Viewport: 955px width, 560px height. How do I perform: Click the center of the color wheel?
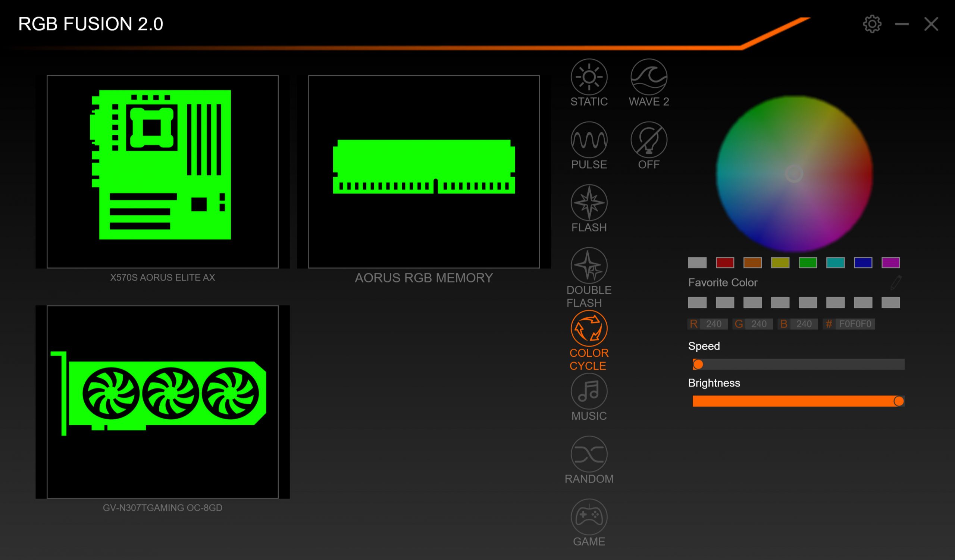click(794, 173)
